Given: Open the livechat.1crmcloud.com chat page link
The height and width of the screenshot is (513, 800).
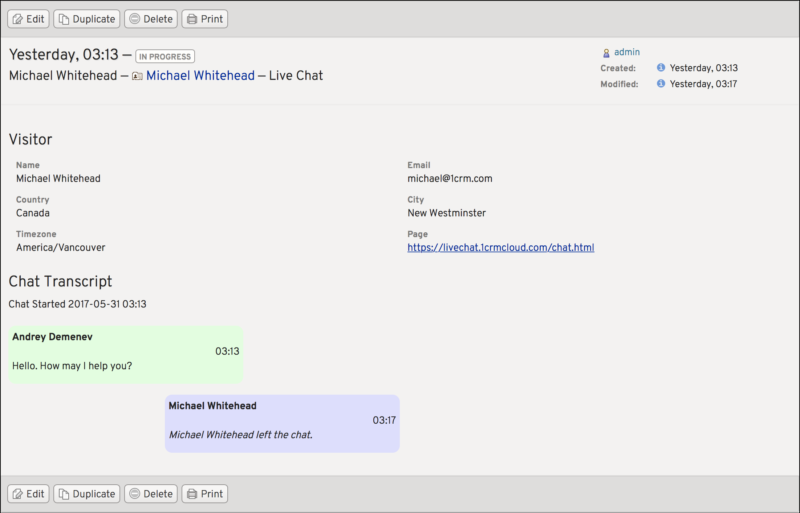Looking at the screenshot, I should (500, 247).
